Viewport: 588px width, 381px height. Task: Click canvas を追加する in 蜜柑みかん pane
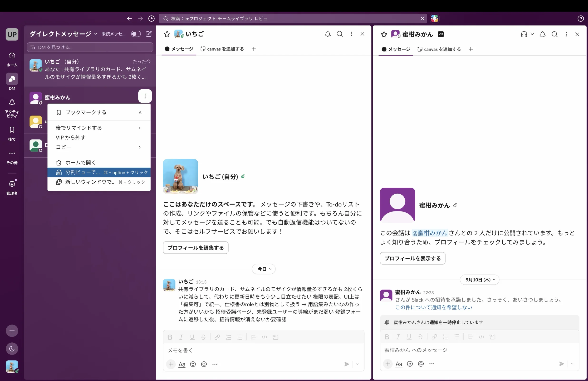439,49
